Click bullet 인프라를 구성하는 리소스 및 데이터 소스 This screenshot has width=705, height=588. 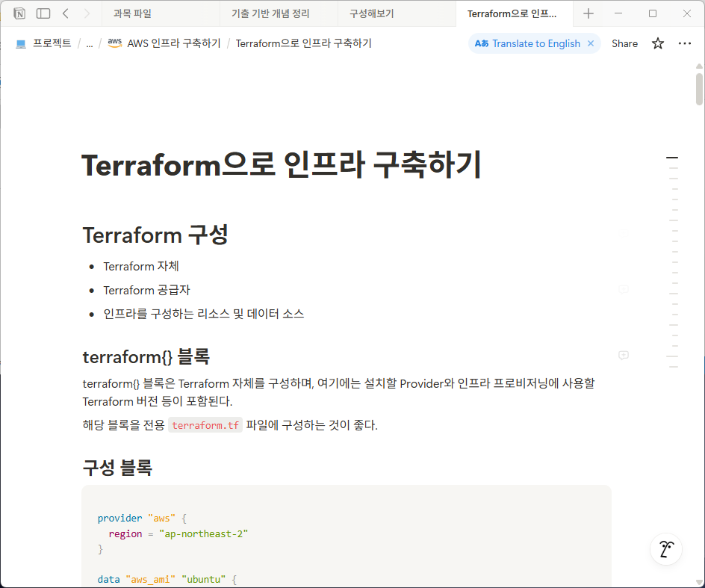pyautogui.click(x=204, y=314)
